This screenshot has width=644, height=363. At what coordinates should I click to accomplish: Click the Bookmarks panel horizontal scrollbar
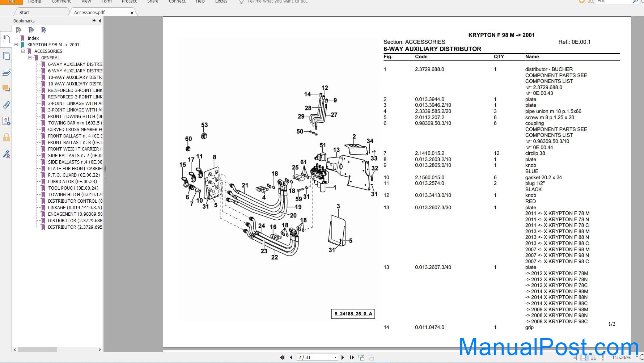(x=38, y=350)
